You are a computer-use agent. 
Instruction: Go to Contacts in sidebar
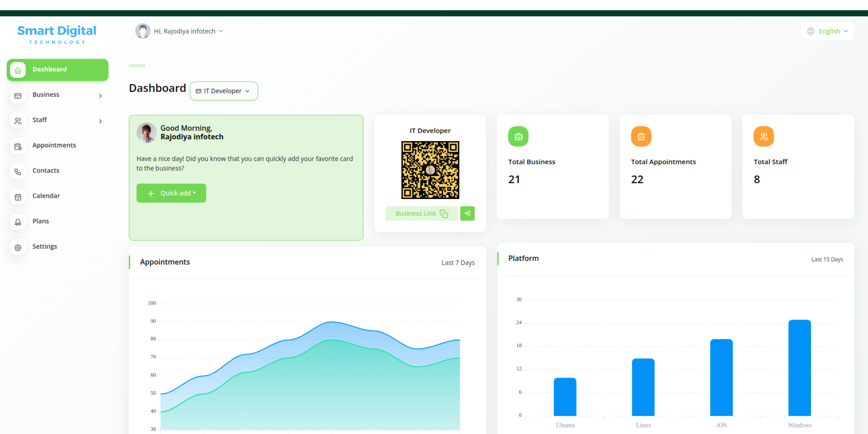[x=58, y=171]
